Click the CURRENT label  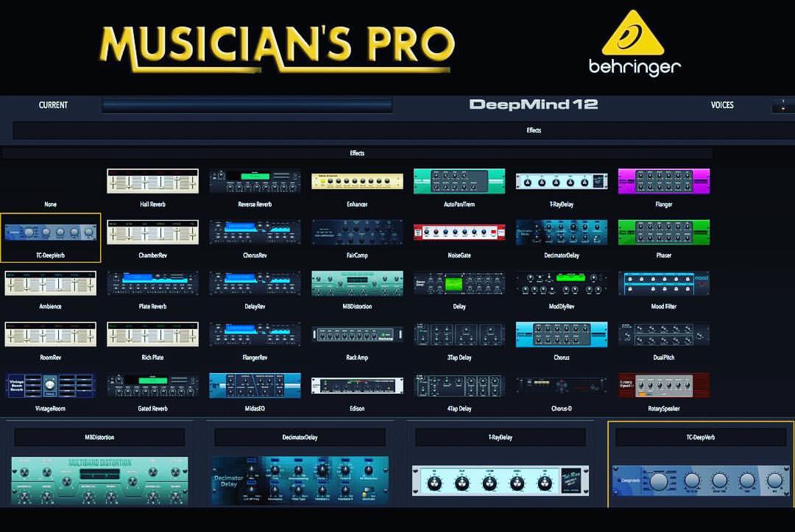tap(53, 105)
